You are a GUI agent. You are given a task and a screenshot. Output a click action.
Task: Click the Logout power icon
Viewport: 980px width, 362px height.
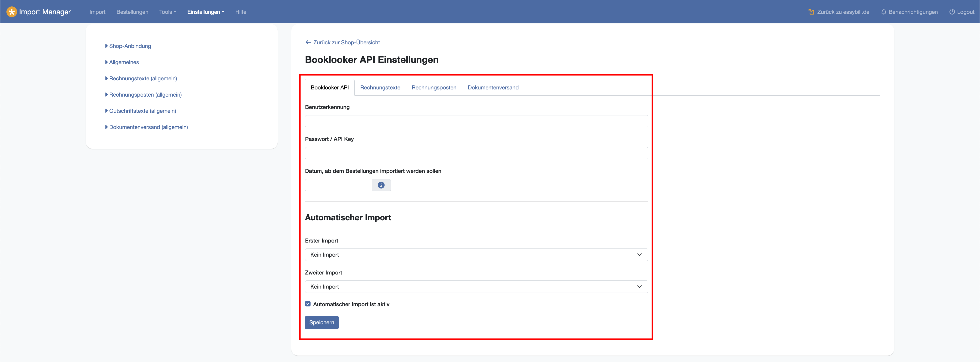(952, 12)
